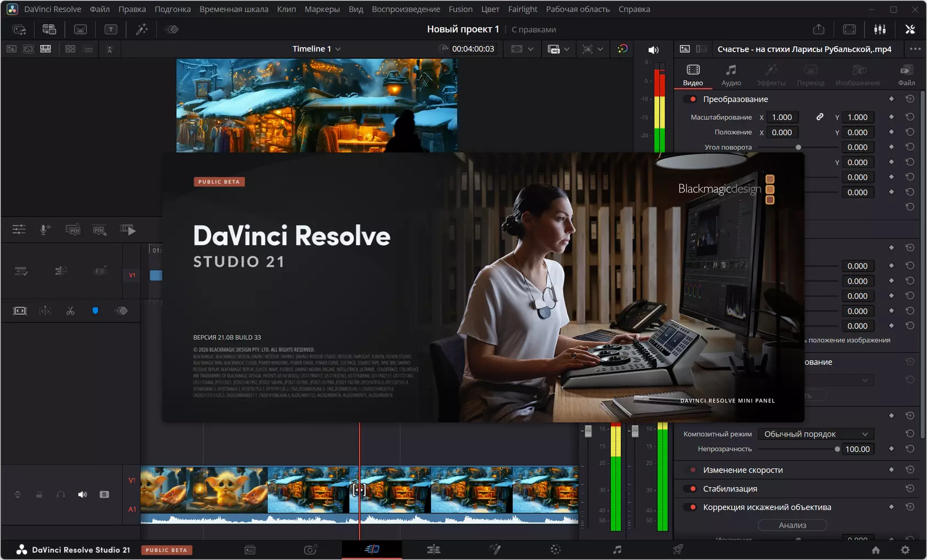This screenshot has width=927, height=560.
Task: Open the HQ proxy playback dropdown
Action: pyautogui.click(x=558, y=49)
